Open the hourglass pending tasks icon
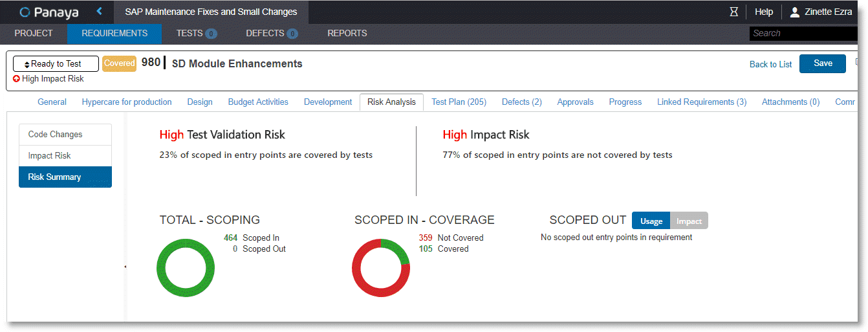The width and height of the screenshot is (868, 332). click(x=733, y=12)
